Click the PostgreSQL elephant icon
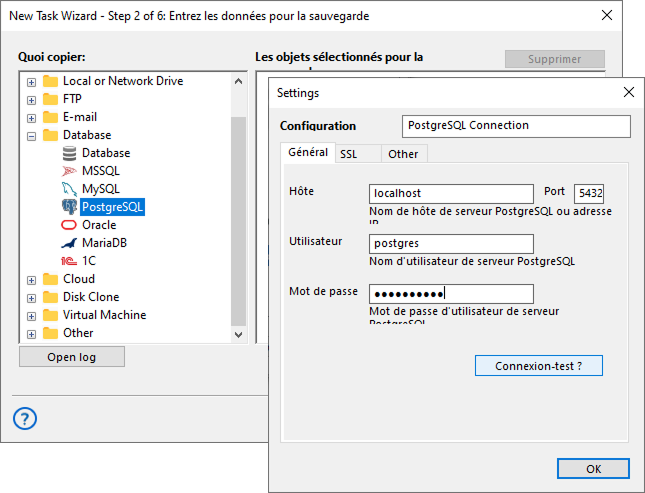645x493 pixels. 69,207
